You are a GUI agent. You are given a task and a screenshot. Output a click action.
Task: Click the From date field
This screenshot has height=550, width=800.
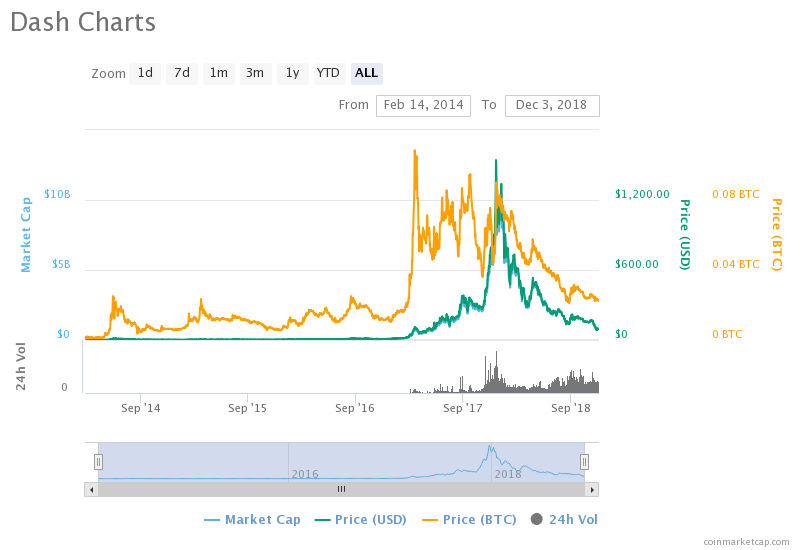click(x=423, y=105)
